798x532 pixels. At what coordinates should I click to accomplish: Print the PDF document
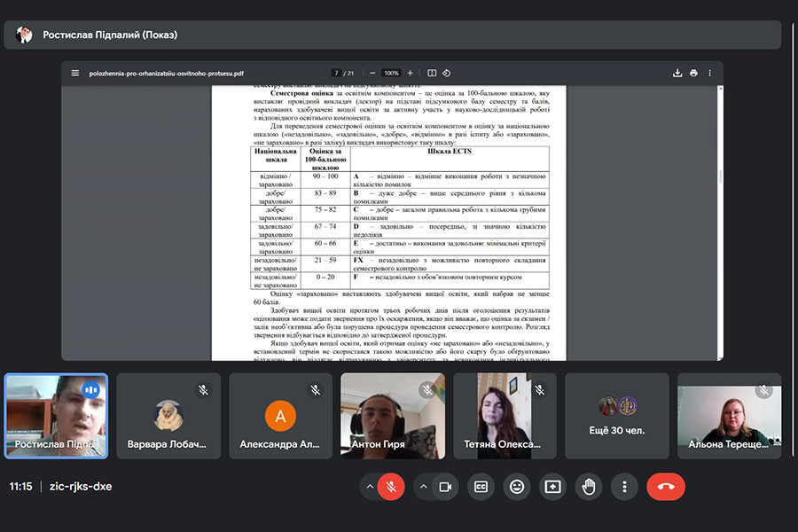(693, 73)
